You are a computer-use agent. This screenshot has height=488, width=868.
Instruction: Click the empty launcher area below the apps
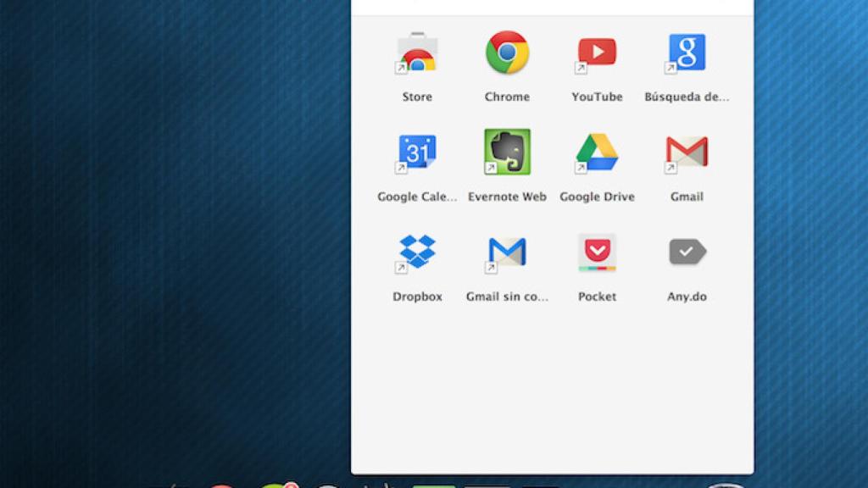[x=551, y=390]
